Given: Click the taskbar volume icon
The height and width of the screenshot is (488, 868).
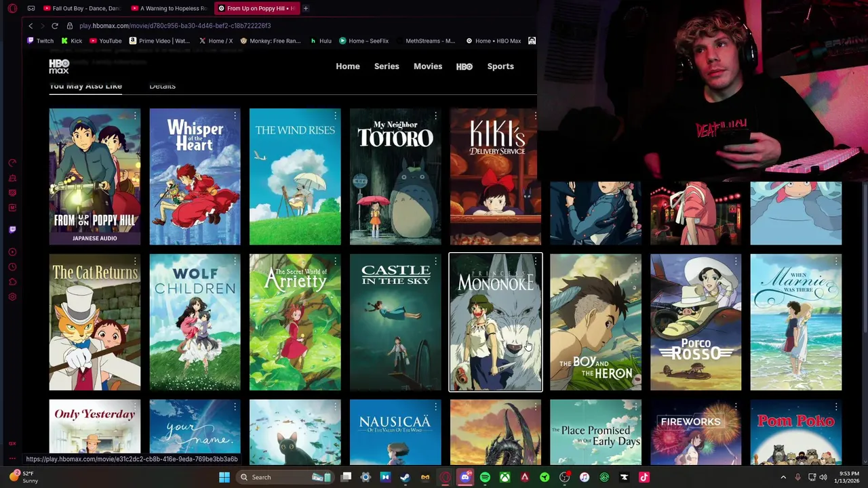Looking at the screenshot, I should coord(823,477).
